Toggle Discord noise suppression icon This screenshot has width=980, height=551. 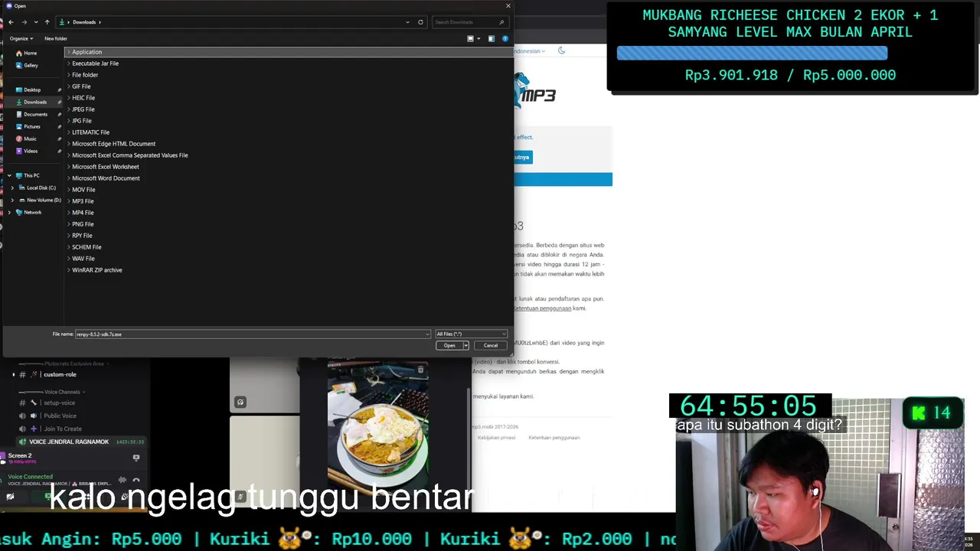coord(122,481)
